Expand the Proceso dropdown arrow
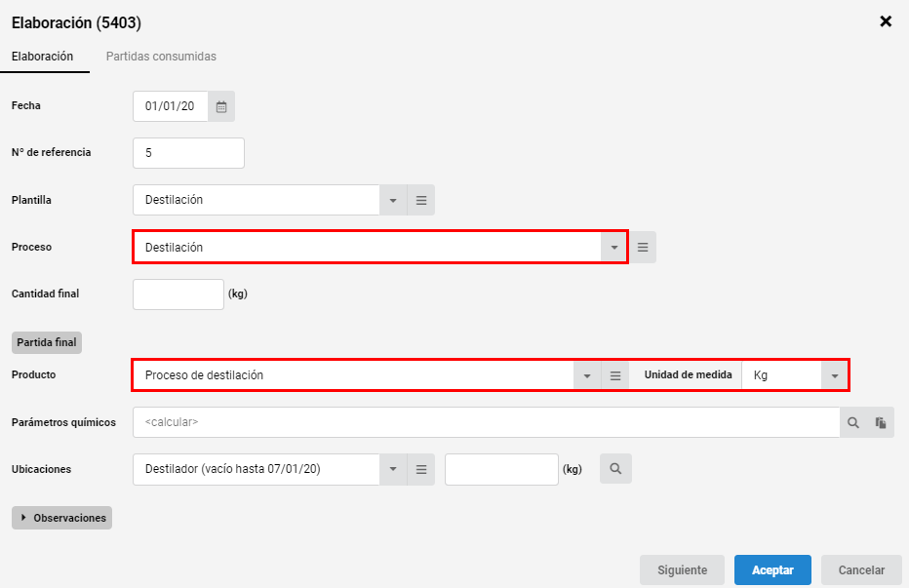The height and width of the screenshot is (588, 909). pos(613,248)
